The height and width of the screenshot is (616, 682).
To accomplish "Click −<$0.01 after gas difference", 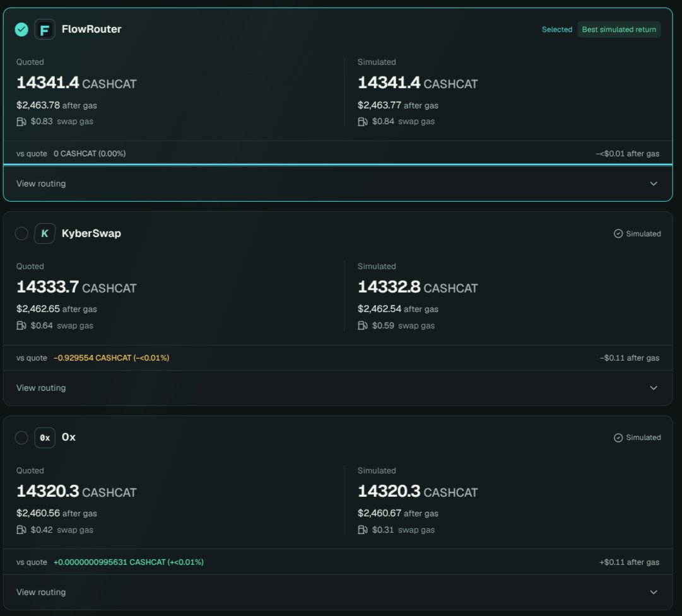I will tap(627, 153).
